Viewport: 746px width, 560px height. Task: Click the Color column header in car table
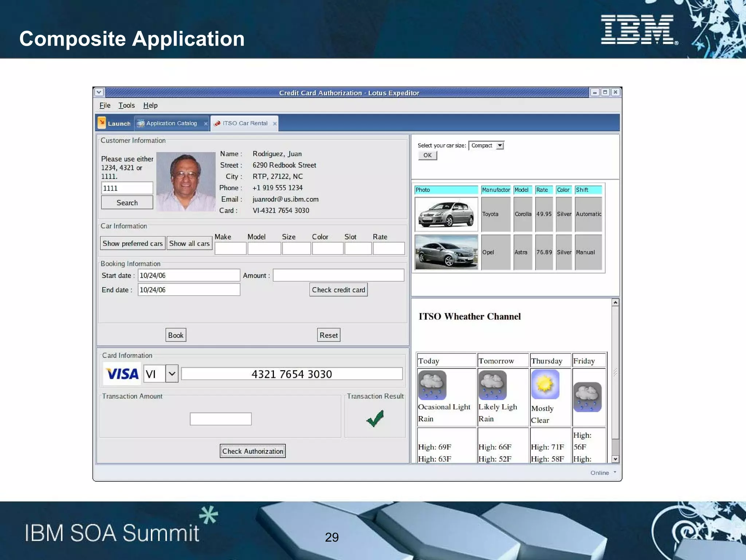click(564, 190)
